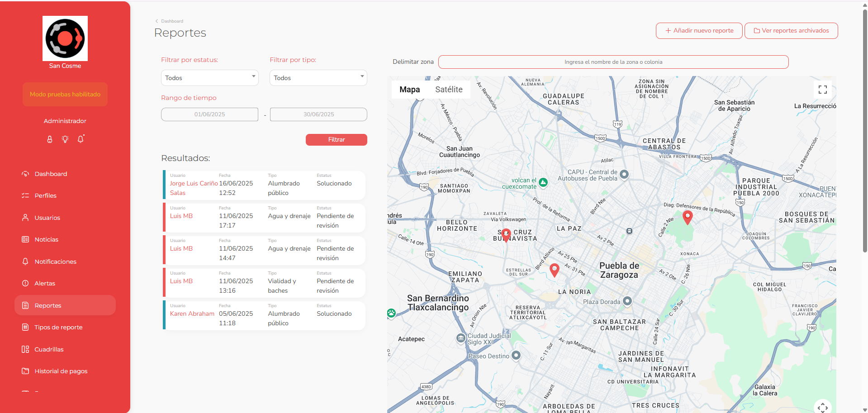
Task: Click the lightbulb icon in sidebar
Action: tap(65, 139)
